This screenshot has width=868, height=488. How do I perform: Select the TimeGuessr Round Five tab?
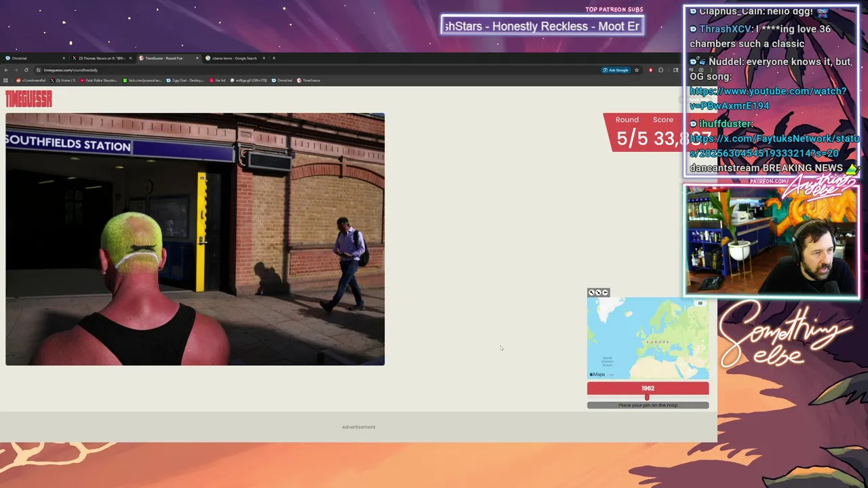[167, 58]
